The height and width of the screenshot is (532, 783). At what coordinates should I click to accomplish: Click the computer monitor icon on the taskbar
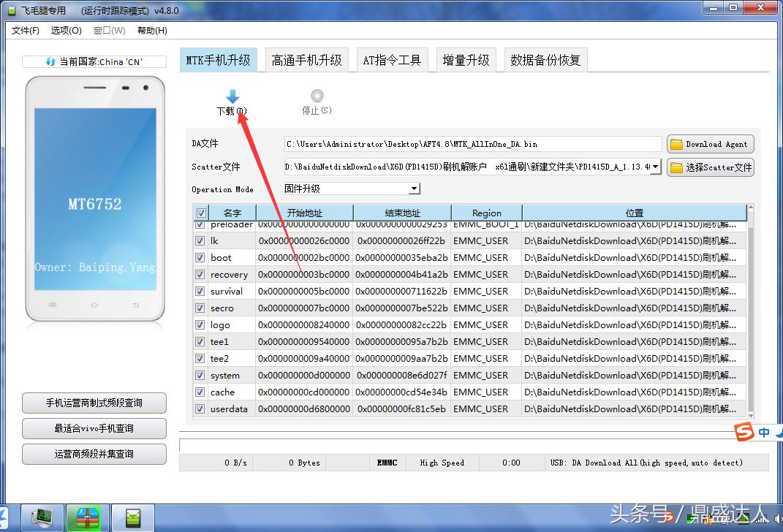42,517
